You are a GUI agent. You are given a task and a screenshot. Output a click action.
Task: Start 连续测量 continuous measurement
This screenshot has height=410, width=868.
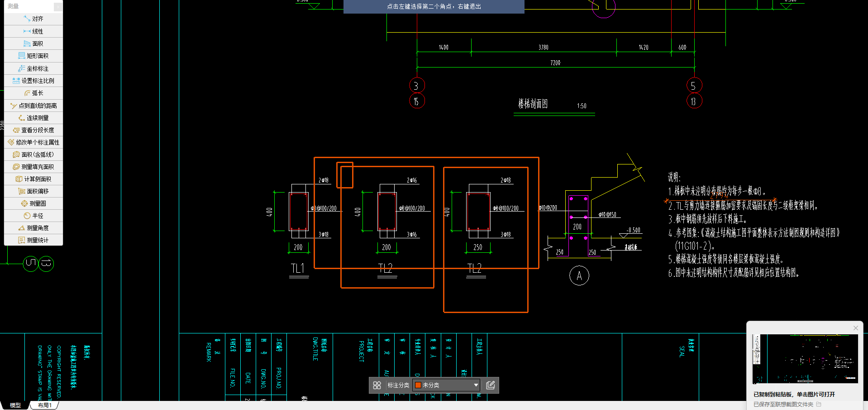(33, 118)
